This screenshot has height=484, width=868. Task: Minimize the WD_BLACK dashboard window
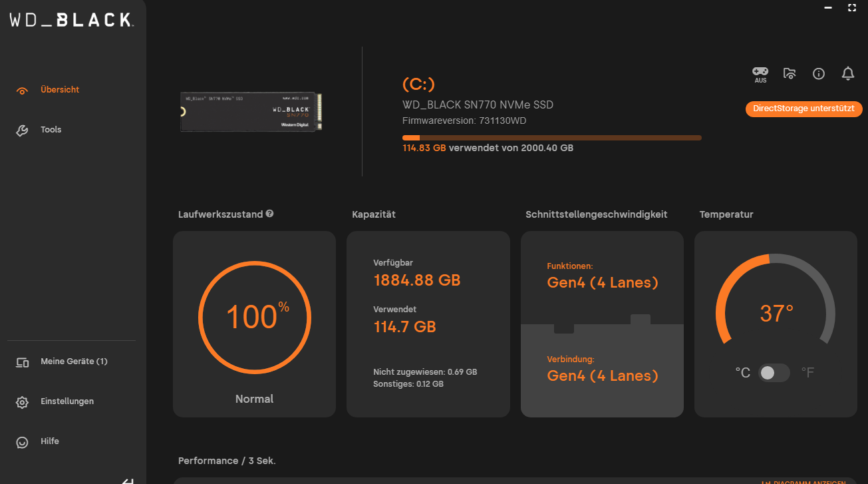(x=828, y=8)
